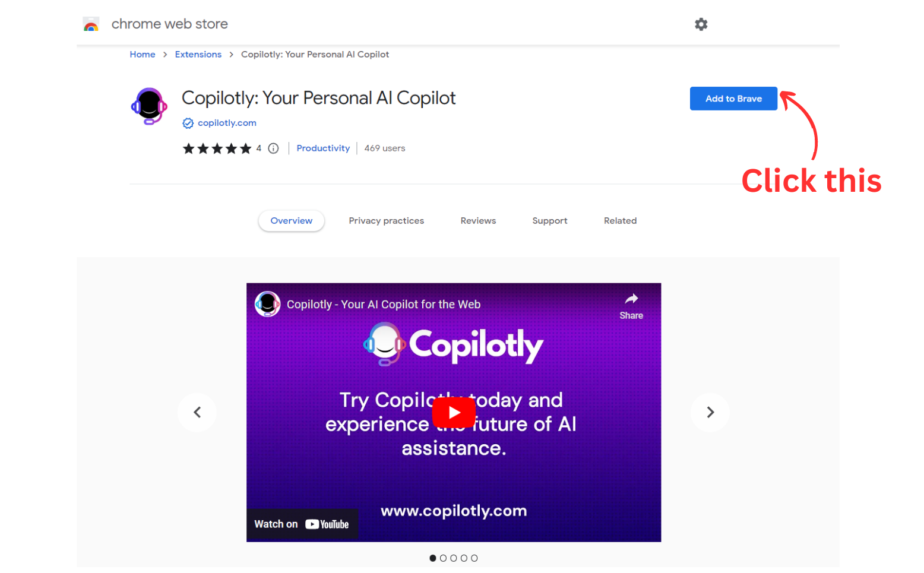This screenshot has height=573, width=924.
Task: Click the Add to Brave button
Action: coord(733,99)
